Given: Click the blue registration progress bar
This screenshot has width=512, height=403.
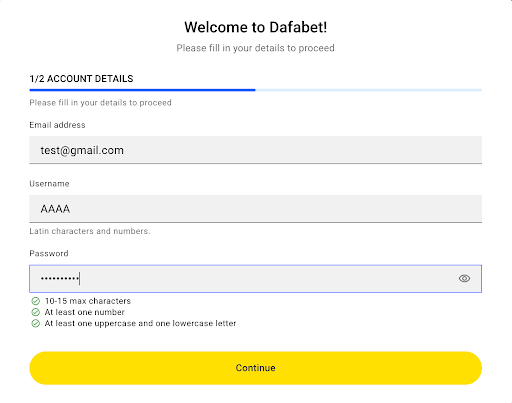Looking at the screenshot, I should [x=255, y=90].
